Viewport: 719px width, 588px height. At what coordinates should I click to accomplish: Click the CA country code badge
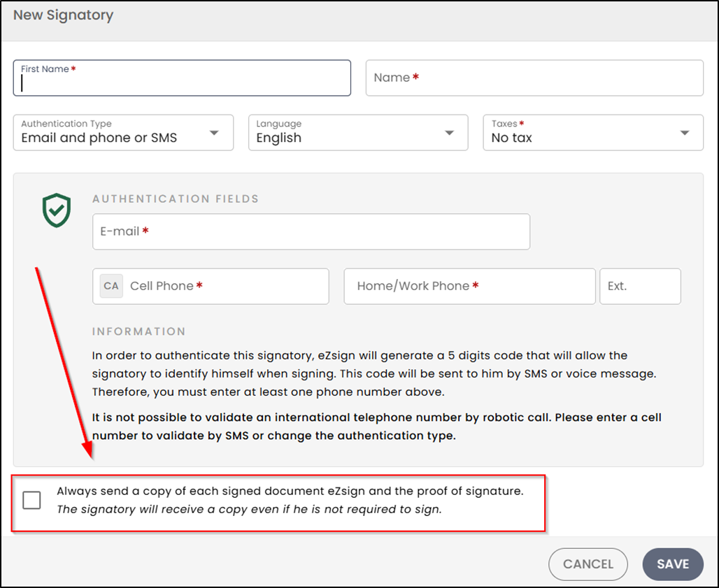tap(111, 286)
